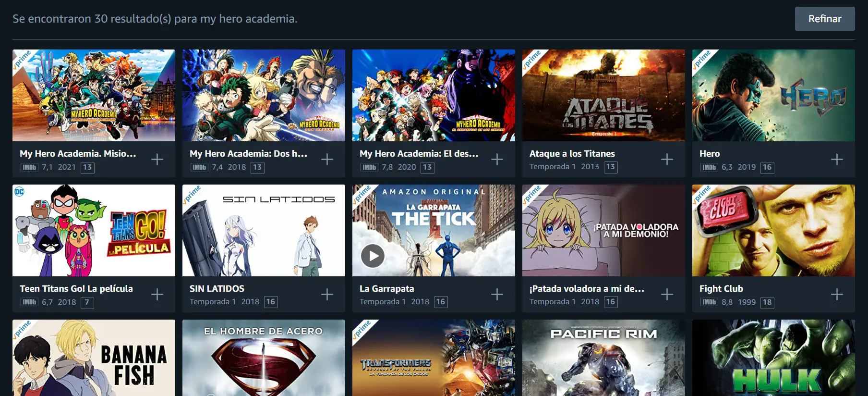
Task: Open My Hero Academia: Dos h... poster thumbnail
Action: pyautogui.click(x=264, y=95)
